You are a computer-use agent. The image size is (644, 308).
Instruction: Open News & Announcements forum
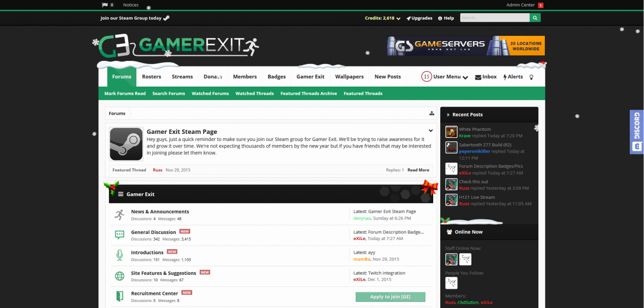coord(160,212)
